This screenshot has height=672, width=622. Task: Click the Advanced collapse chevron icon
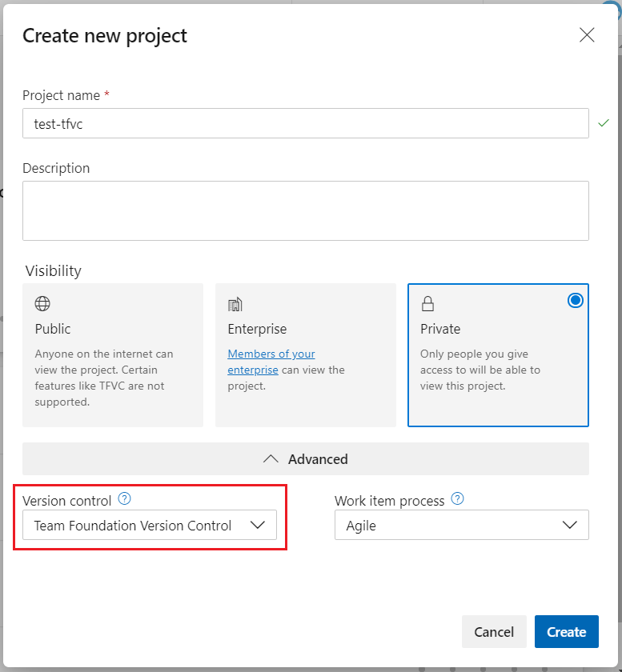(x=271, y=459)
